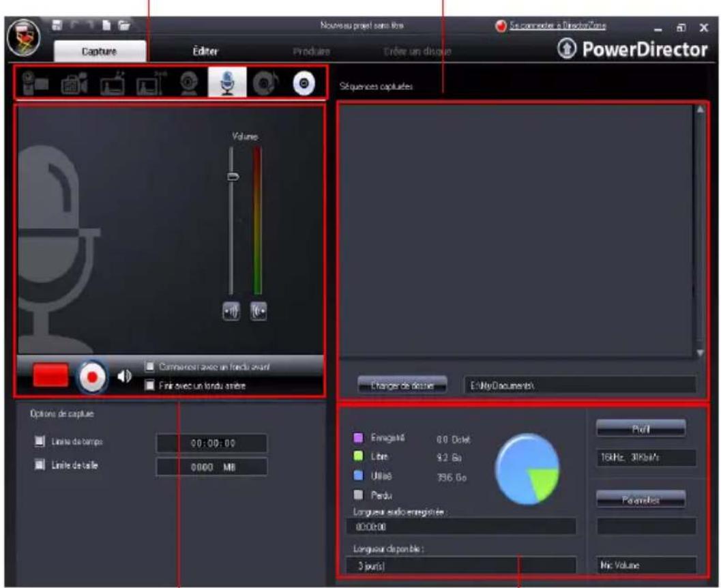The width and height of the screenshot is (721, 588).
Task: Select capture from DV camcorder icon
Action: pyautogui.click(x=35, y=83)
